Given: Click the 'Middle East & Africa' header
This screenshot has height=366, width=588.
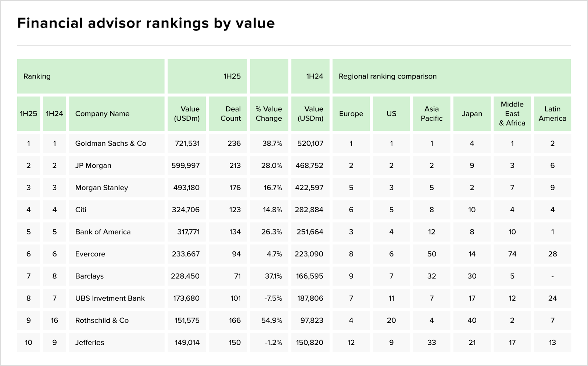Looking at the screenshot, I should coord(512,114).
